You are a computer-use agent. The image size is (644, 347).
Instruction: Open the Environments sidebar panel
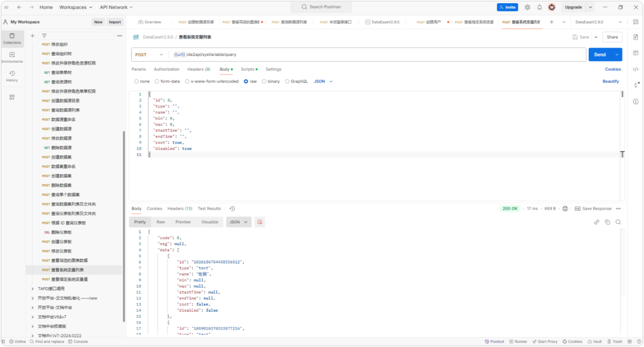click(12, 57)
